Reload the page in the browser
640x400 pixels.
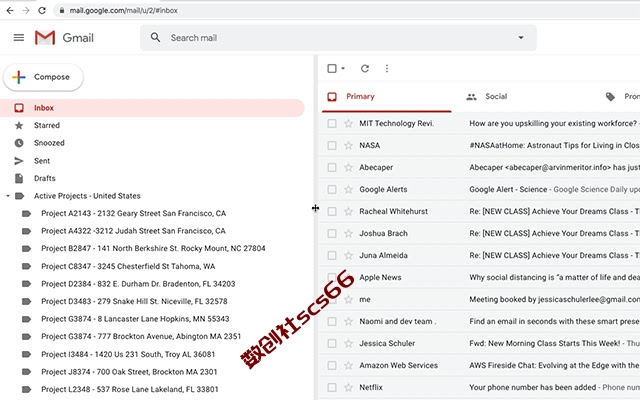42,10
